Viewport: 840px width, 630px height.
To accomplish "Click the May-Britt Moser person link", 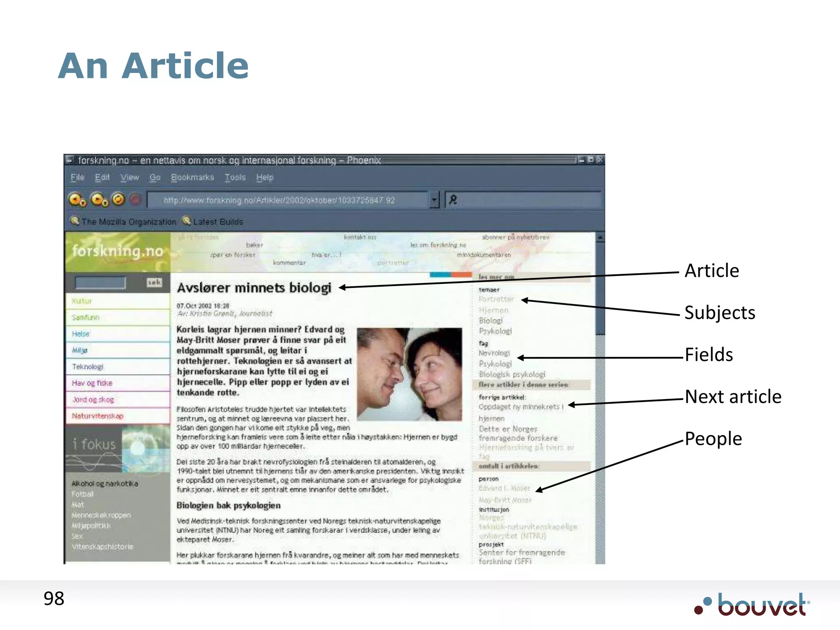I will (505, 500).
